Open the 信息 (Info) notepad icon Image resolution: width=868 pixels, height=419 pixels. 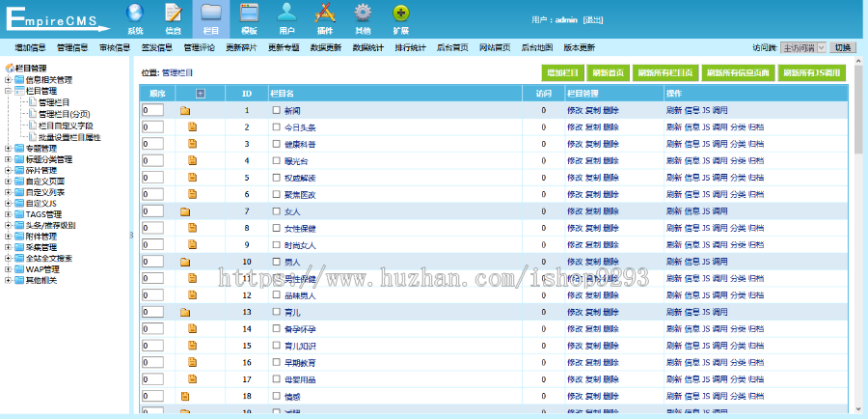[174, 14]
